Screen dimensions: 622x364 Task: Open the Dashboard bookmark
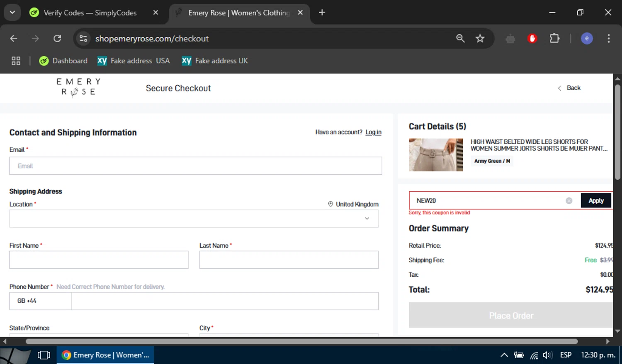(x=63, y=61)
